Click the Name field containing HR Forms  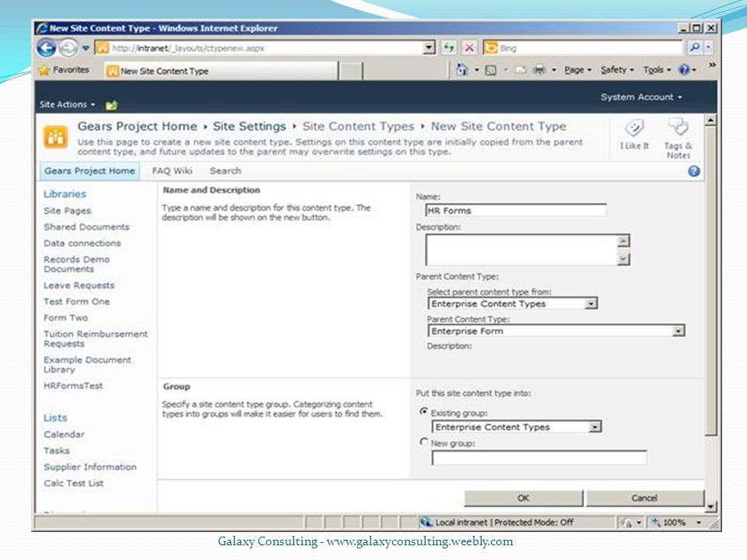coord(515,211)
